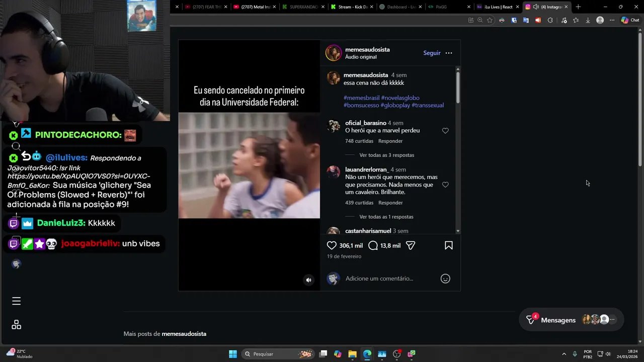
Task: Open the Instagram sidebar grid apps icon
Action: click(16, 325)
